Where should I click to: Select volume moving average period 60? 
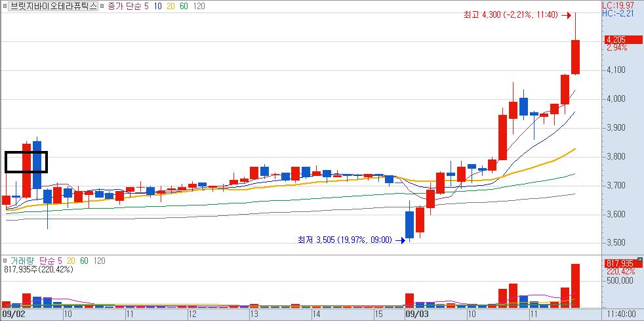tap(85, 261)
